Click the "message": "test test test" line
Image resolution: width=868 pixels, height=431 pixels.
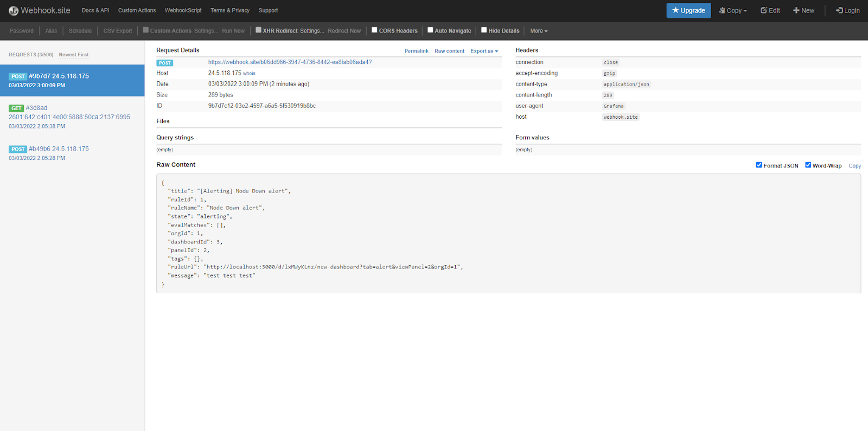coord(211,275)
